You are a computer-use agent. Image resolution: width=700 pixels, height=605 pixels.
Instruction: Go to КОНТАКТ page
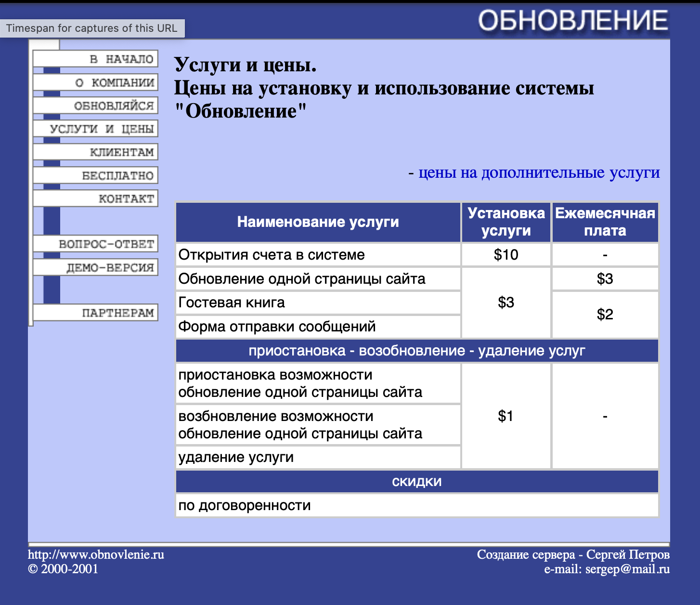[95, 198]
